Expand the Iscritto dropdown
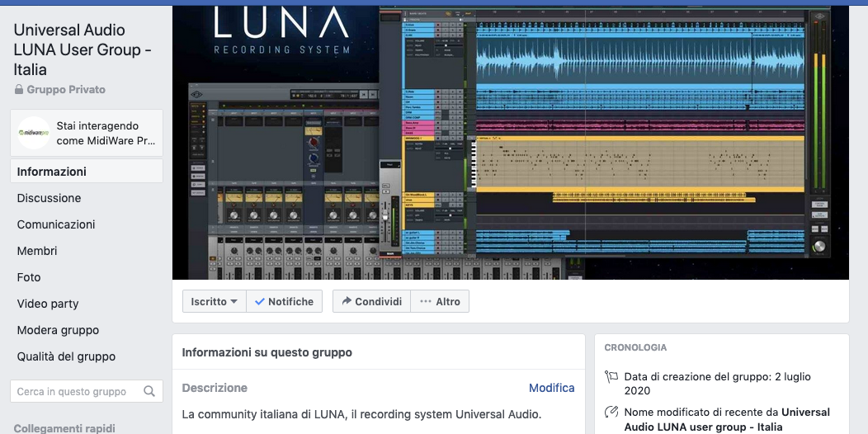Screen dimensions: 868x434 [215, 302]
